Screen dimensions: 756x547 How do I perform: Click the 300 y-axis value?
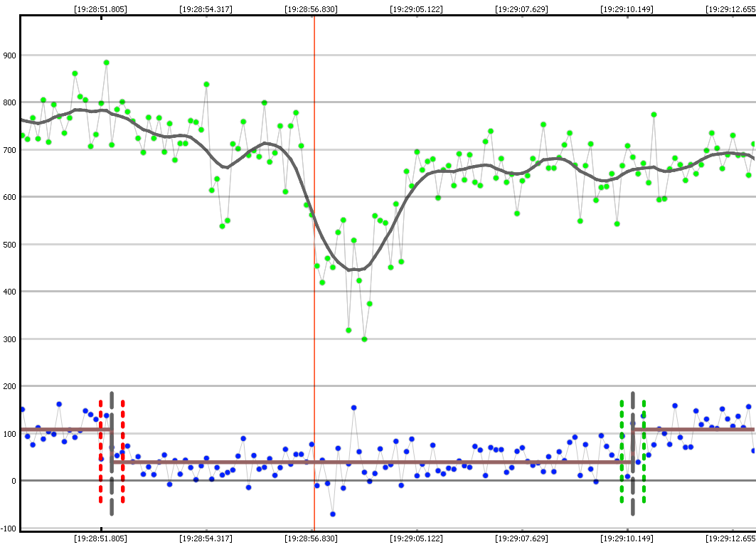[x=10, y=339]
